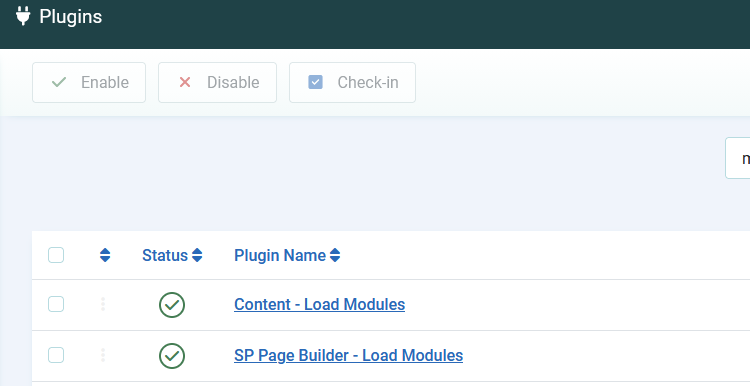The image size is (750, 386).
Task: Grab the drag handle of SP Page Builder row
Action: (x=103, y=355)
